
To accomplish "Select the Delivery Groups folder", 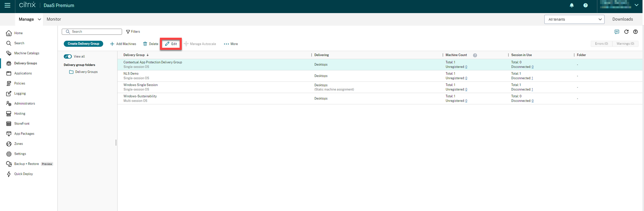I will [x=86, y=72].
